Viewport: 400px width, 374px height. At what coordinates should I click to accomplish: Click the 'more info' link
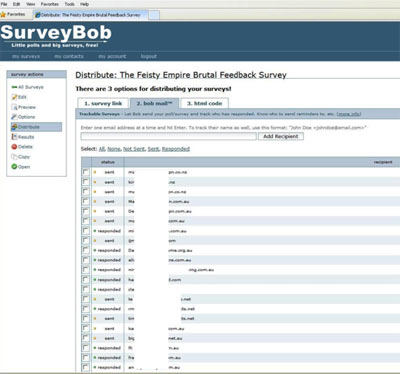pyautogui.click(x=349, y=114)
